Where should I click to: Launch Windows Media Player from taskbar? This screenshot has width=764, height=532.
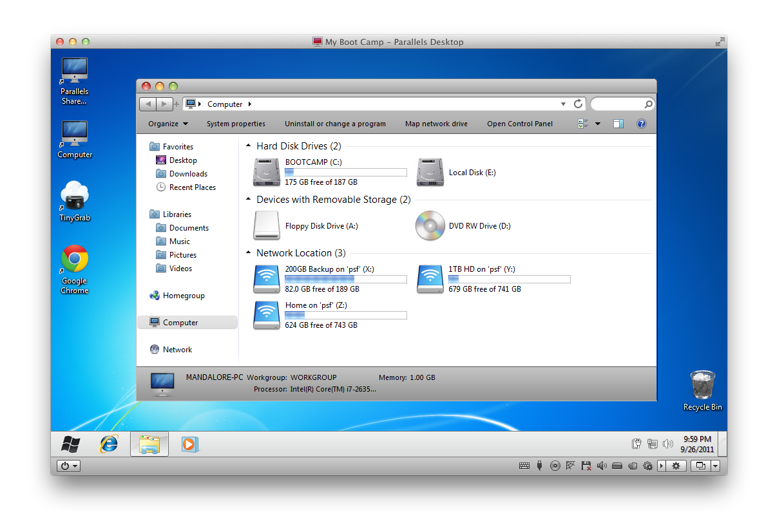189,444
